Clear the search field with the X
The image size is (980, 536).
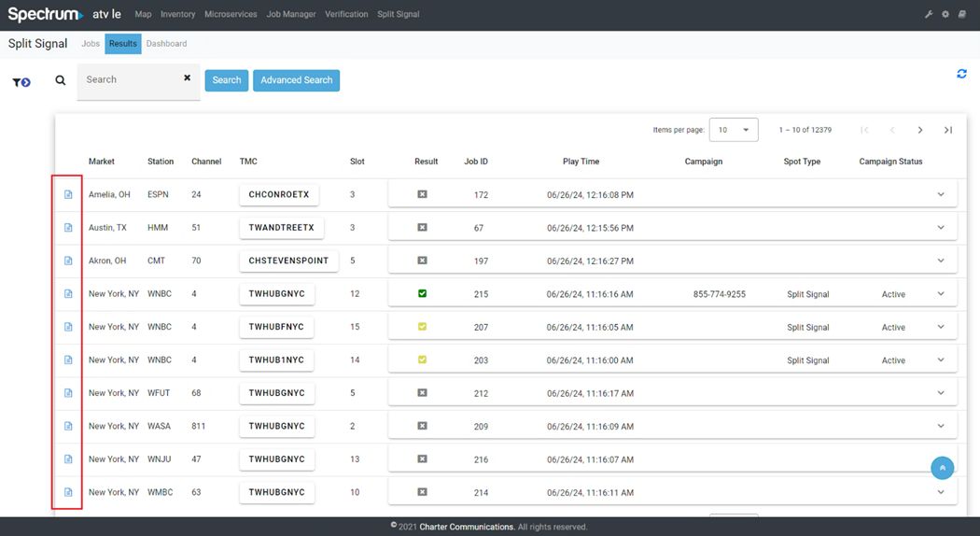point(187,78)
